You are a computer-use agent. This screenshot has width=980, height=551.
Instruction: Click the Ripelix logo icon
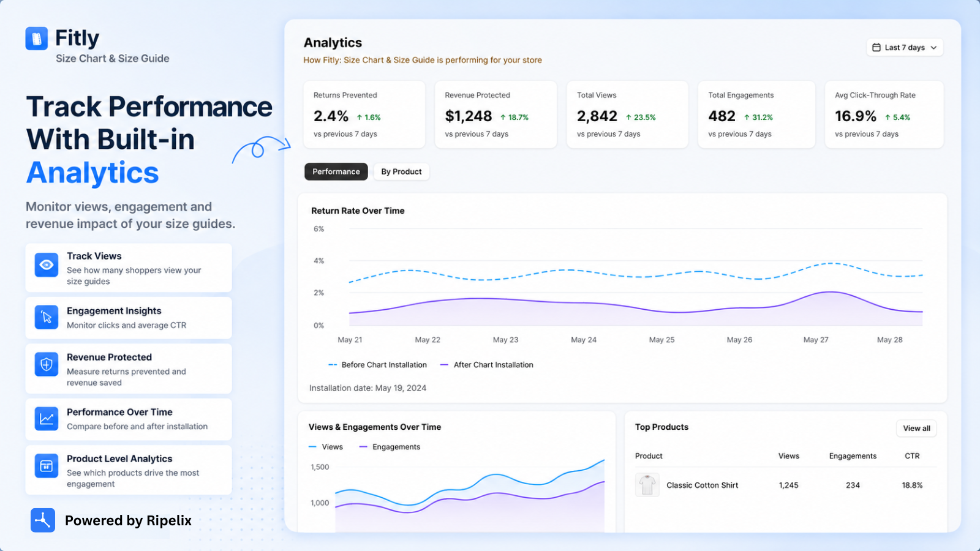click(43, 520)
